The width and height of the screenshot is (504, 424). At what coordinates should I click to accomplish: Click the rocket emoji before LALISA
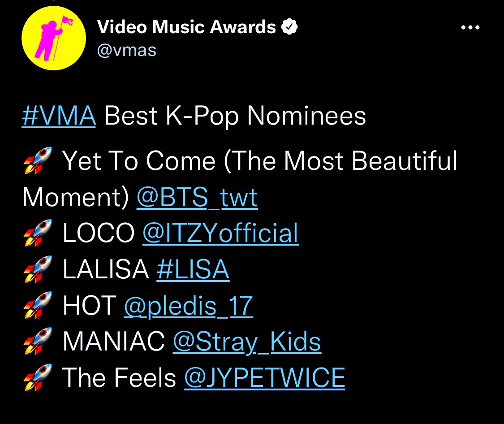click(38, 269)
